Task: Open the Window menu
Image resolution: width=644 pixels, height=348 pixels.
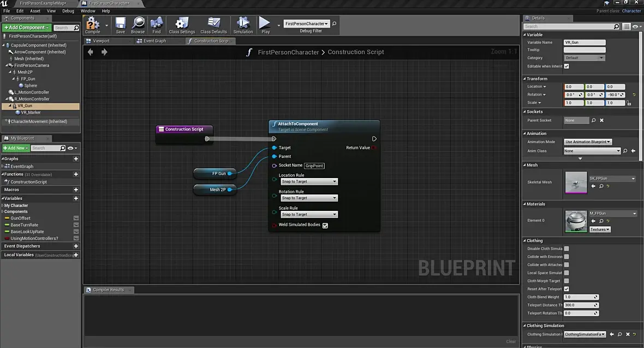Action: click(88, 11)
